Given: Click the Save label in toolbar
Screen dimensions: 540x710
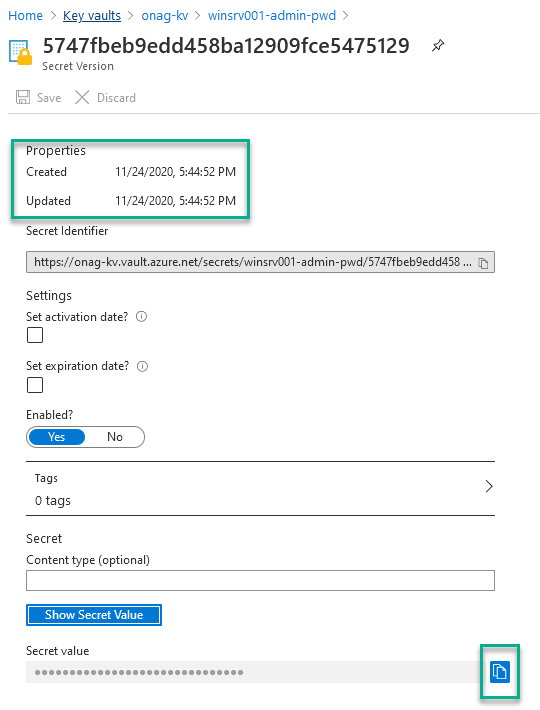Looking at the screenshot, I should (x=49, y=98).
